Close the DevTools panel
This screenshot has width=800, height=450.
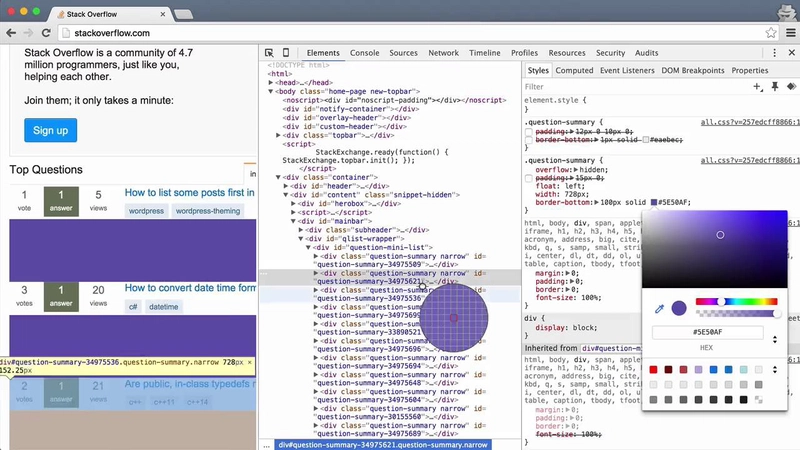[x=791, y=53]
